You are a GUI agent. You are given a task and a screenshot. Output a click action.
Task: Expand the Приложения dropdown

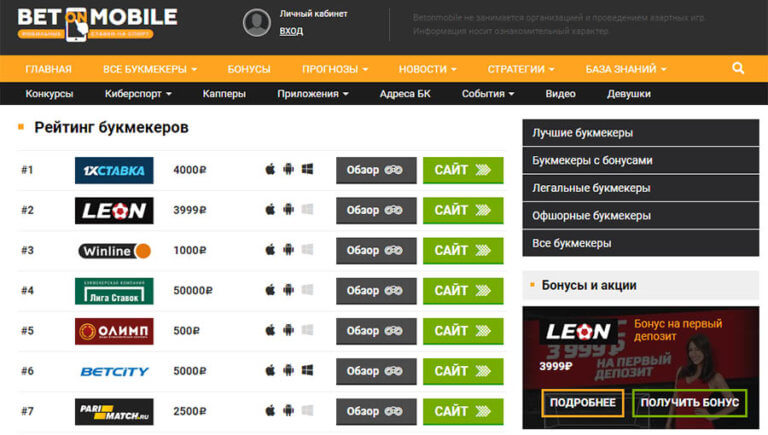pos(312,94)
